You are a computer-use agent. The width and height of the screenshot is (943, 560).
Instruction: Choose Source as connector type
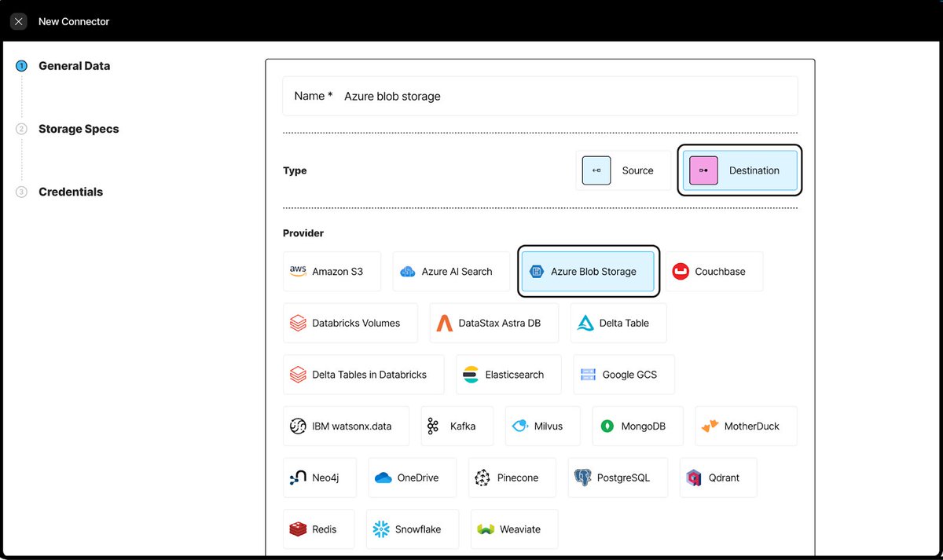[623, 170]
